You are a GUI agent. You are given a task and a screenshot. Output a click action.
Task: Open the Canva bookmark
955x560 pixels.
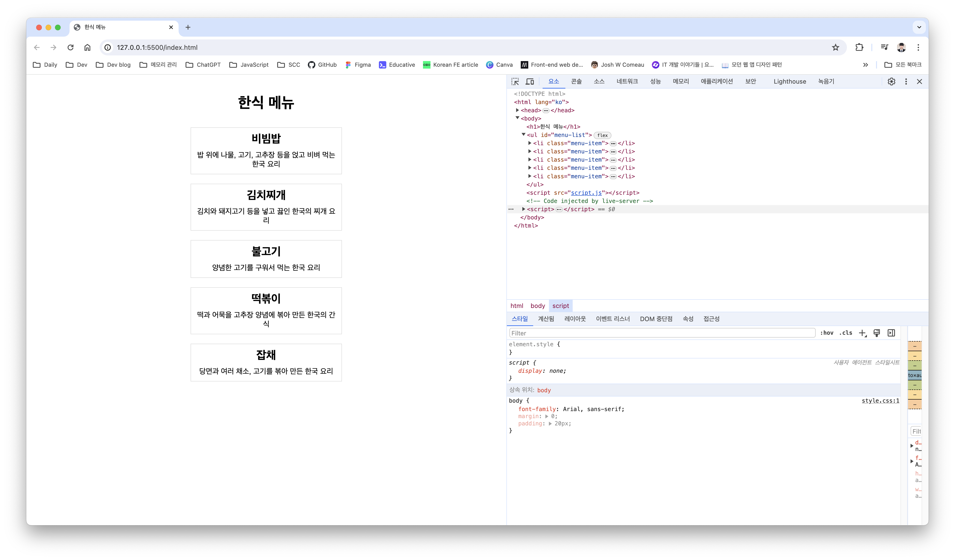point(500,65)
